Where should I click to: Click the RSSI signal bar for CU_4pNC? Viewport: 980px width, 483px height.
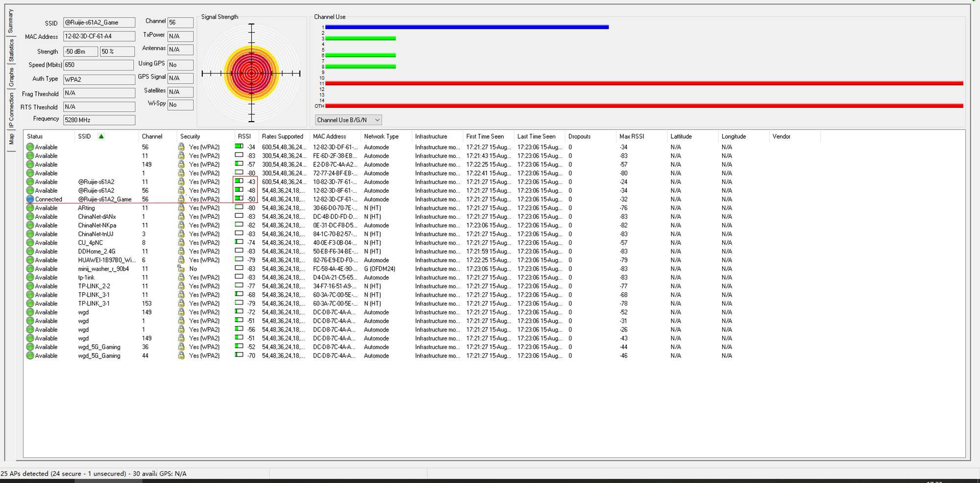click(239, 242)
